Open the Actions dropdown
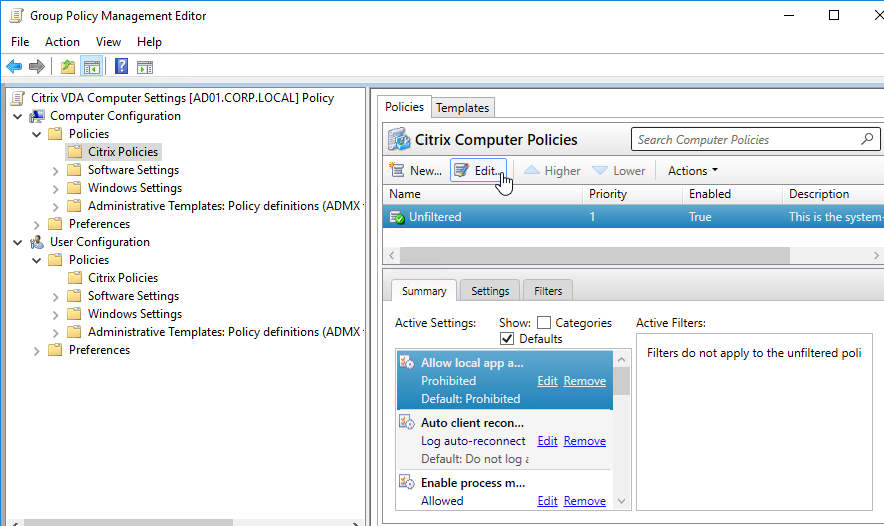This screenshot has height=526, width=884. (693, 170)
